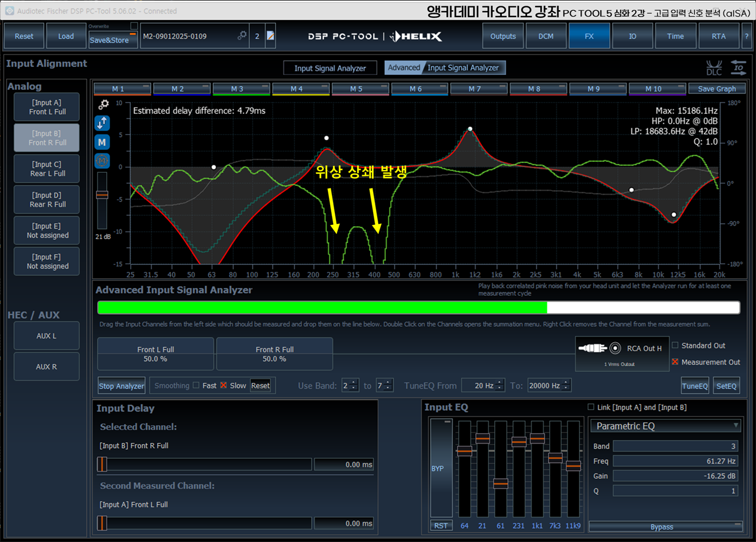Switch to the Input Signal Analyzer tab
Viewport: 756px width, 542px height.
330,68
